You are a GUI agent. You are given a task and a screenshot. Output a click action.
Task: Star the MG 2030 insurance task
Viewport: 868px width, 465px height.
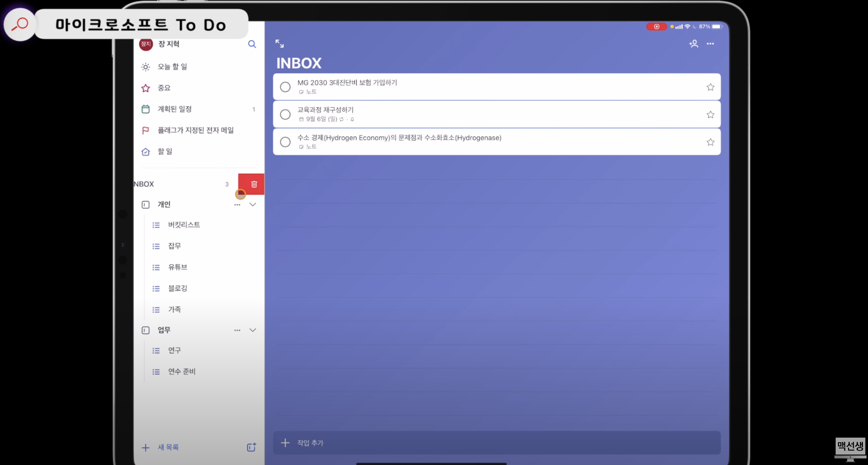tap(710, 87)
